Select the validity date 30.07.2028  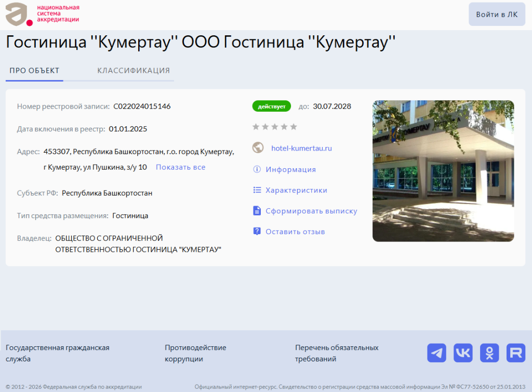coord(332,106)
